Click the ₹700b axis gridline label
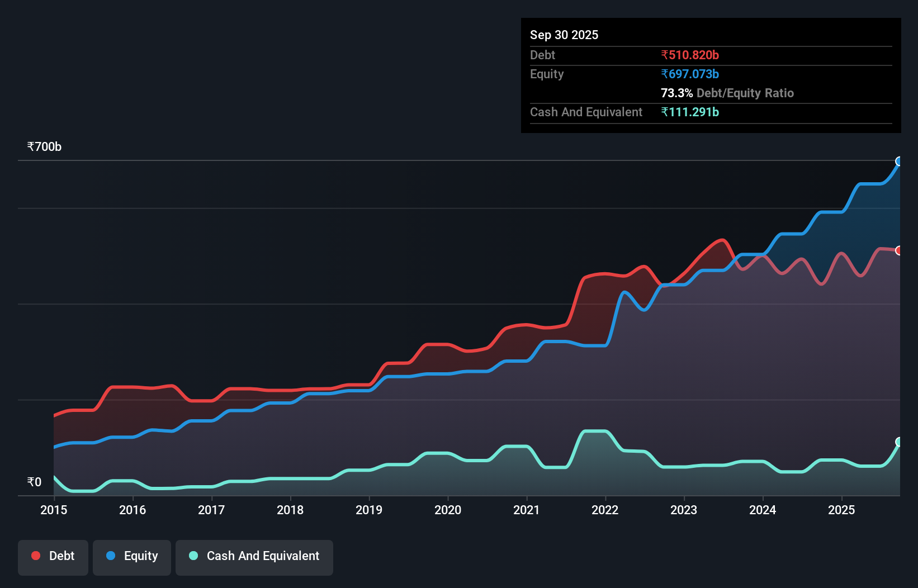 [x=45, y=146]
